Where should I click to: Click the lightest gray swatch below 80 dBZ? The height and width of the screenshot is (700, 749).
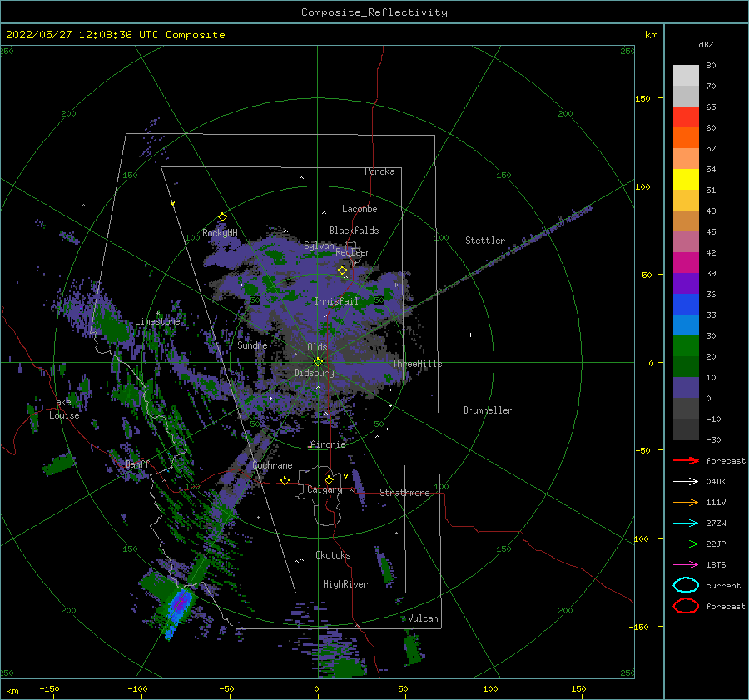tap(686, 75)
